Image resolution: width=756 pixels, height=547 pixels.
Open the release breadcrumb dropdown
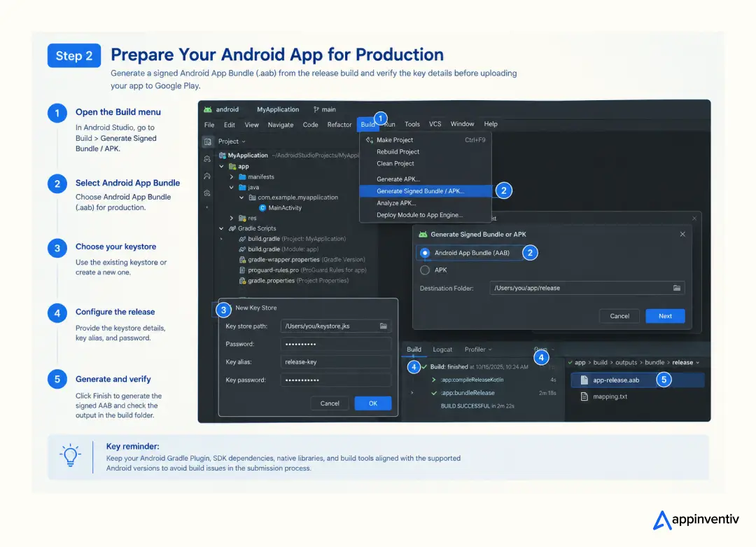tap(698, 363)
